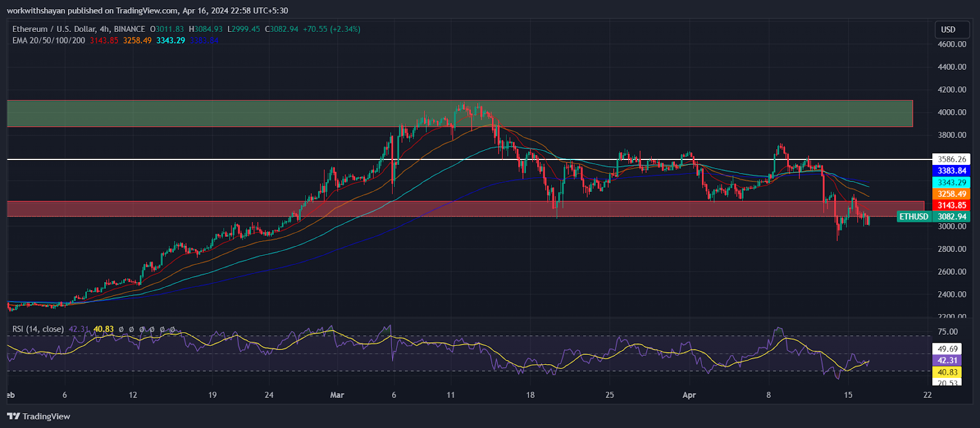Click the cyan 3343.29 price axis label

951,183
